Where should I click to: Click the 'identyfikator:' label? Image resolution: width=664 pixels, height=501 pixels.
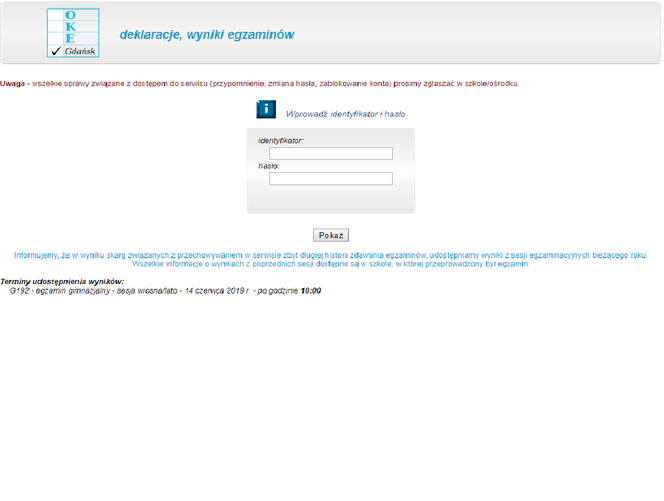point(281,141)
